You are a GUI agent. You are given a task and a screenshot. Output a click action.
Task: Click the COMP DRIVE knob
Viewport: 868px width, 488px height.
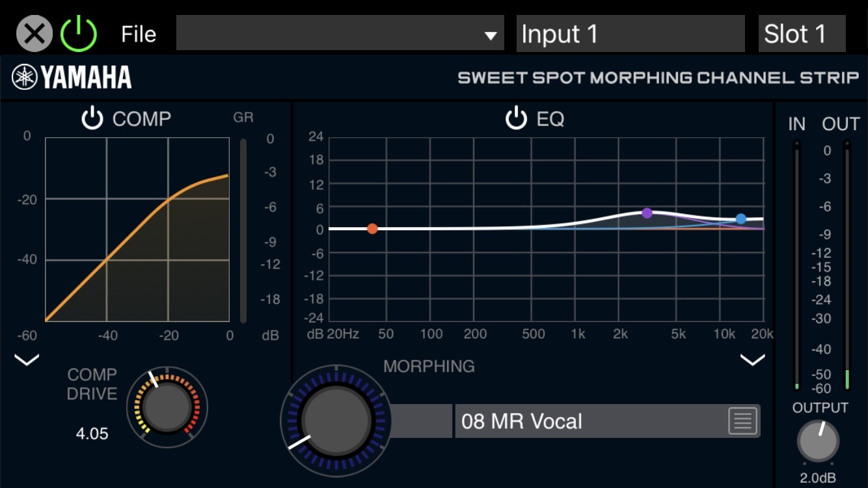[x=167, y=407]
